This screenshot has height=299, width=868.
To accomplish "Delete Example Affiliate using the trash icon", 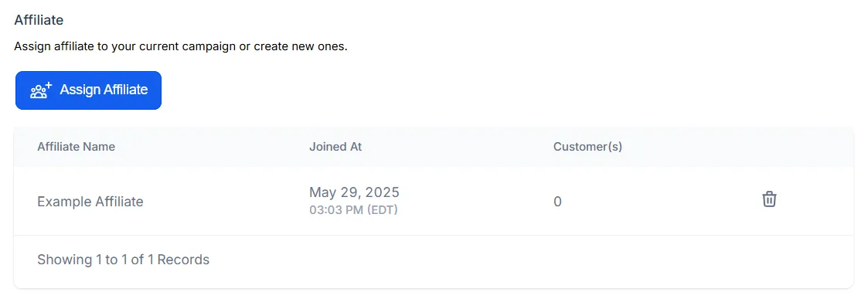I will 770,199.
